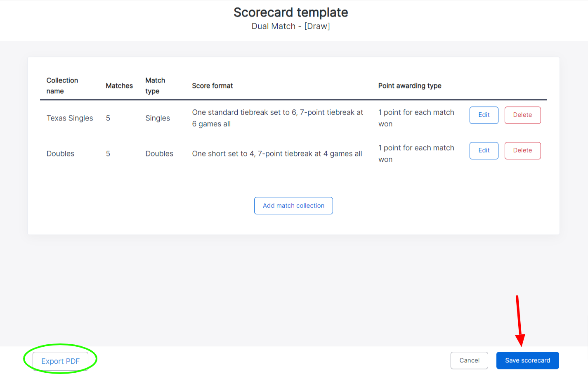The height and width of the screenshot is (374, 588).
Task: Edit the Doubles collection row
Action: (x=484, y=151)
